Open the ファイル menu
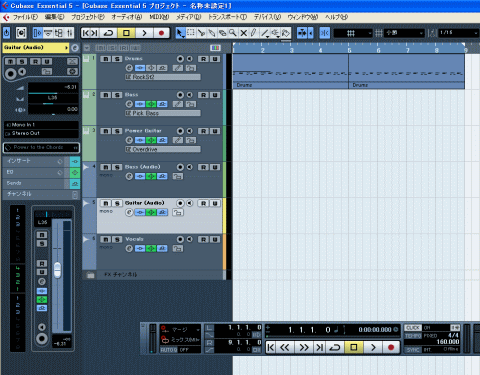 (25, 17)
